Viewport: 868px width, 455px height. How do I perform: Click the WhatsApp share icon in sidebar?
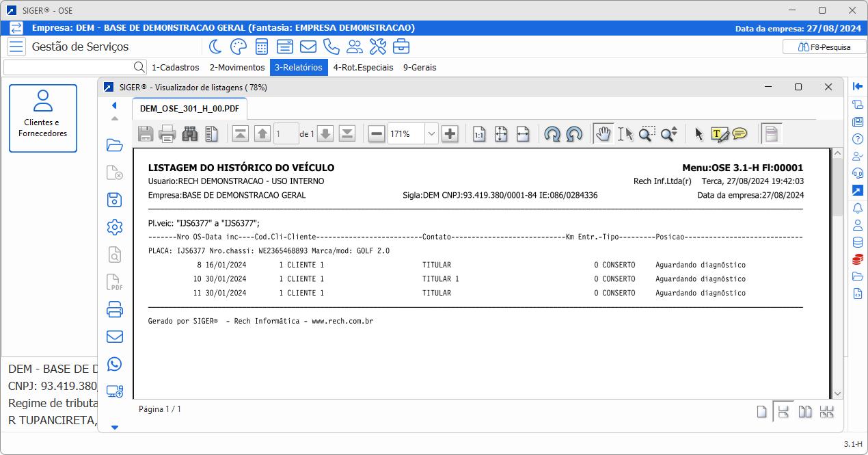click(115, 364)
